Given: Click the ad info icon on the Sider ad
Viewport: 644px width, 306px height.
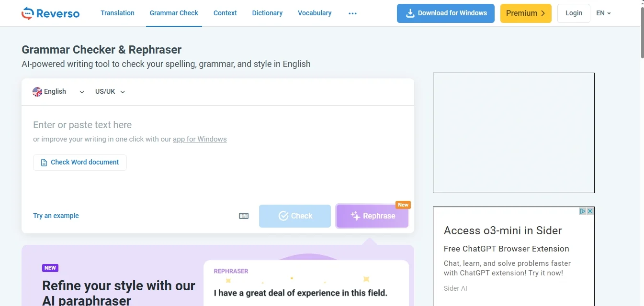Looking at the screenshot, I should (583, 211).
